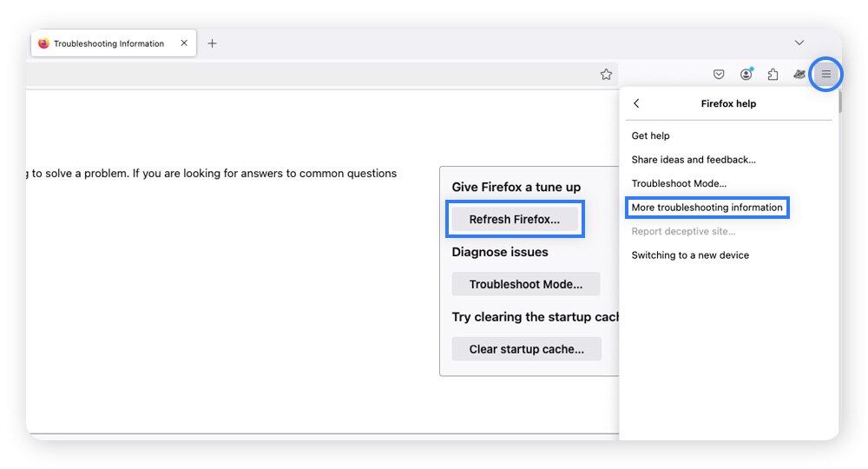
Task: Open the Firefox account avatar icon
Action: tap(746, 74)
